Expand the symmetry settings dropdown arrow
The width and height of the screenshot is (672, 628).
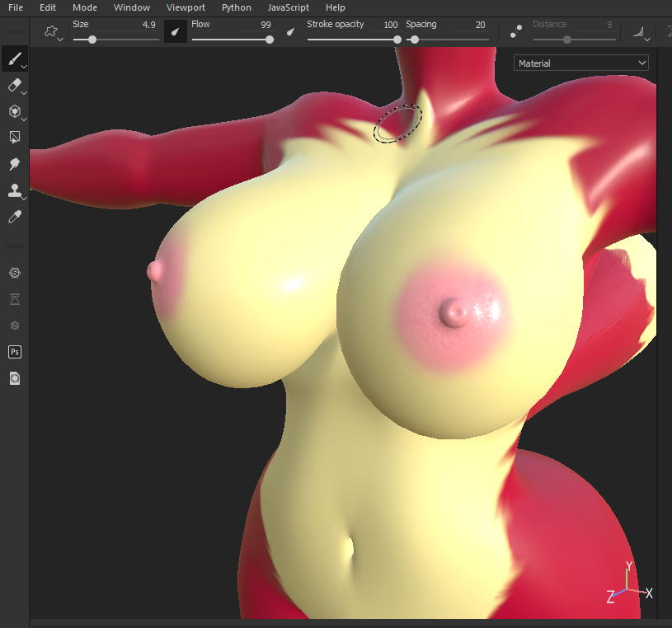pos(647,40)
